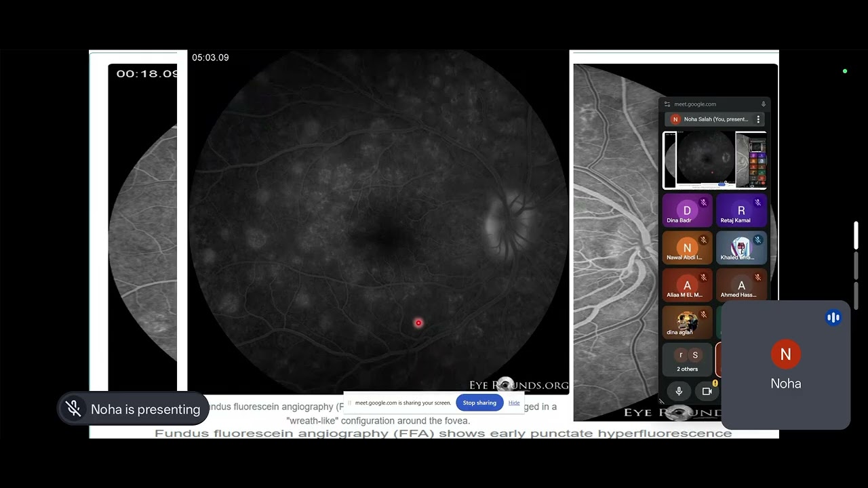868x488 pixels.
Task: Click the Noha Salah presenter name label
Action: point(716,119)
